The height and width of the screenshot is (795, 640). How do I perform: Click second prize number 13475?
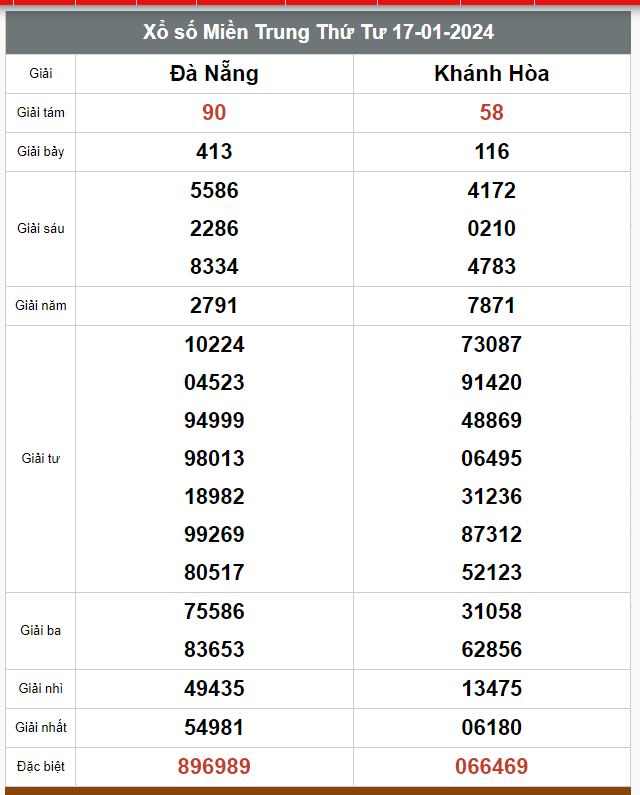(491, 689)
